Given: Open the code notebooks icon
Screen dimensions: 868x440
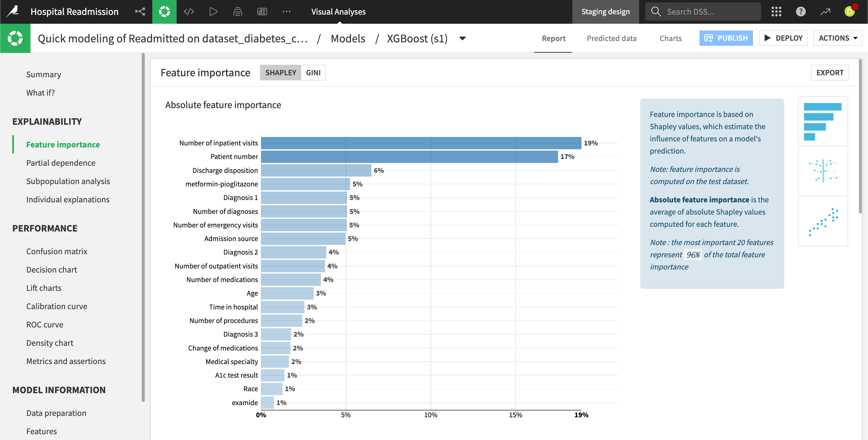Looking at the screenshot, I should [x=189, y=11].
